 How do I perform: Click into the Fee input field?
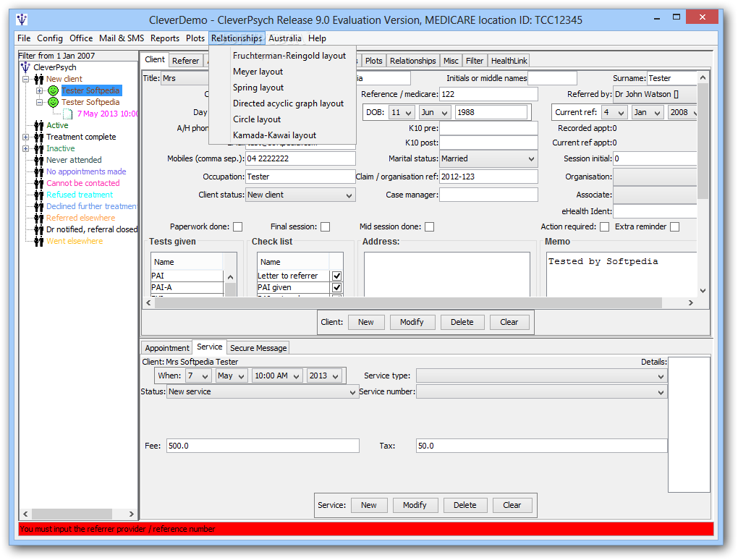click(263, 446)
